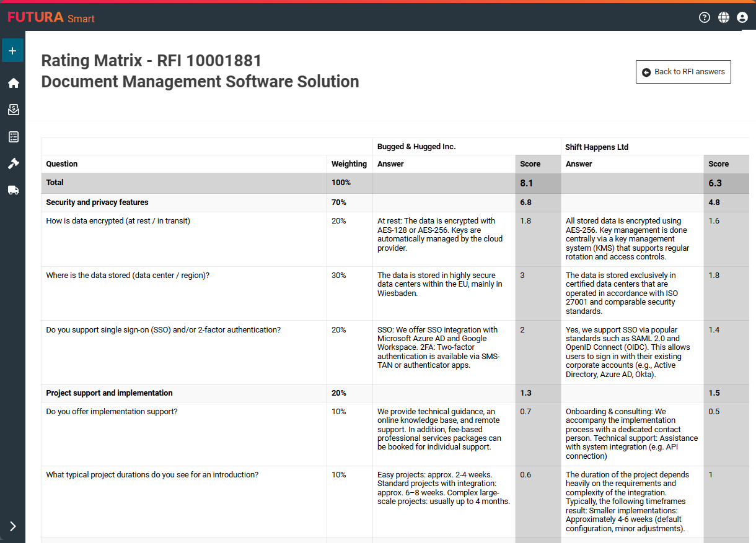Click the Security and privacy features row
The height and width of the screenshot is (543, 756).
(97, 202)
